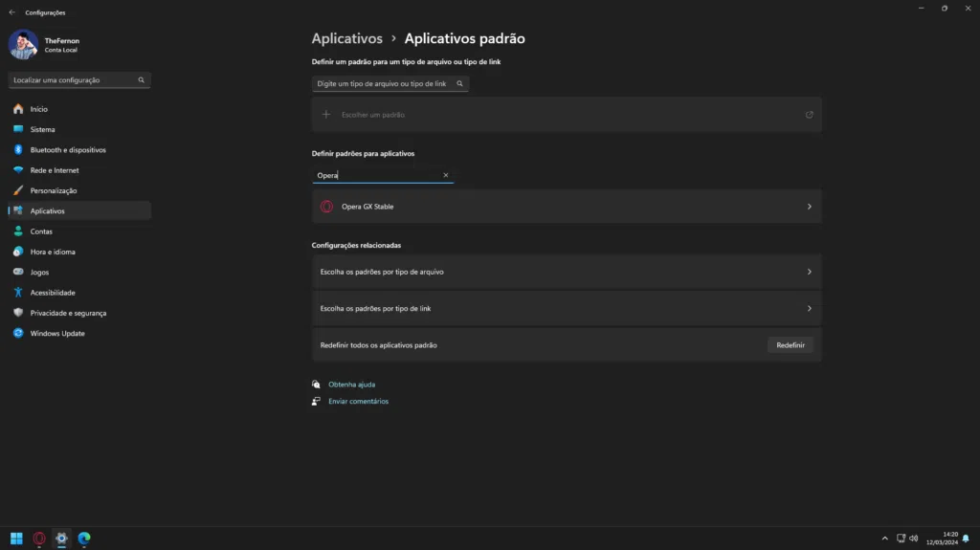The image size is (980, 550).
Task: Open Hora e idioma settings
Action: (x=79, y=252)
